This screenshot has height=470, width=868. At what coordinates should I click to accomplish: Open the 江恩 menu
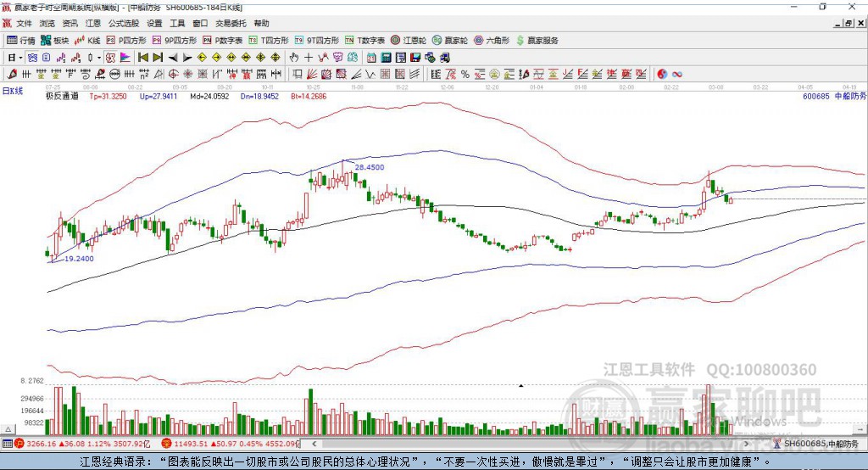tap(93, 23)
